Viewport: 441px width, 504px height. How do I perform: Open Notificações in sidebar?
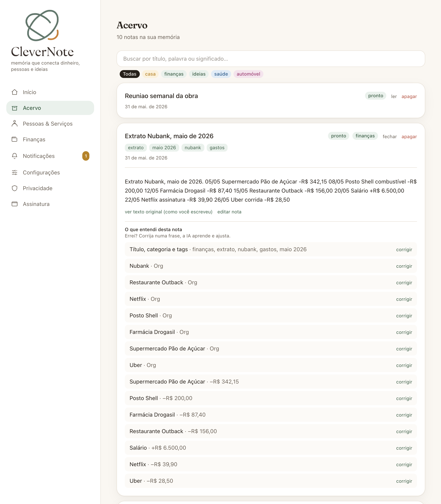[x=50, y=156]
